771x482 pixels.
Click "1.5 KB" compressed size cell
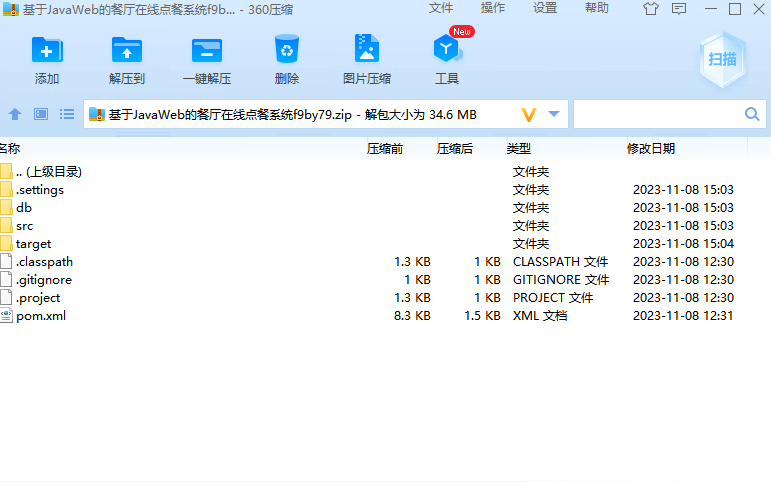point(482,316)
